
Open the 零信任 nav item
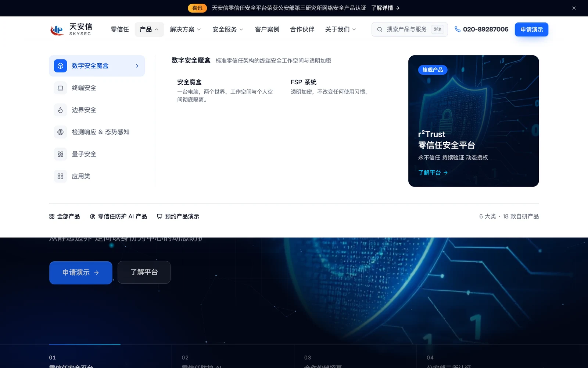click(120, 29)
